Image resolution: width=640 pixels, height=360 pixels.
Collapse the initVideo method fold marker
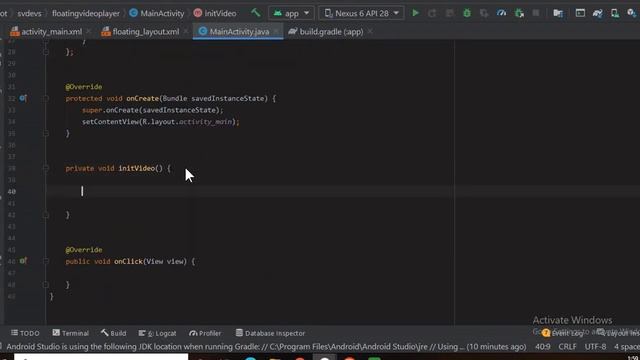click(x=46, y=168)
